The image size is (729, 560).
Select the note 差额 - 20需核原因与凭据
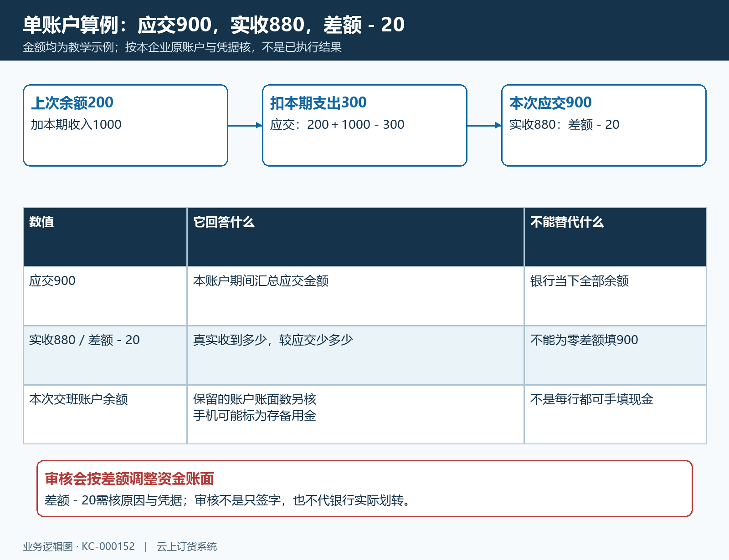(113, 501)
